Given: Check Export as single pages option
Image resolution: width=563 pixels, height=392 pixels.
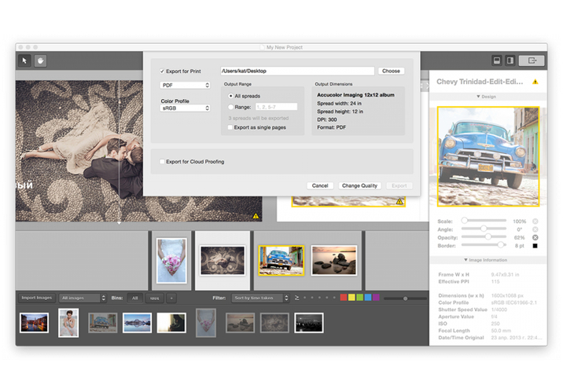Looking at the screenshot, I should click(x=230, y=126).
